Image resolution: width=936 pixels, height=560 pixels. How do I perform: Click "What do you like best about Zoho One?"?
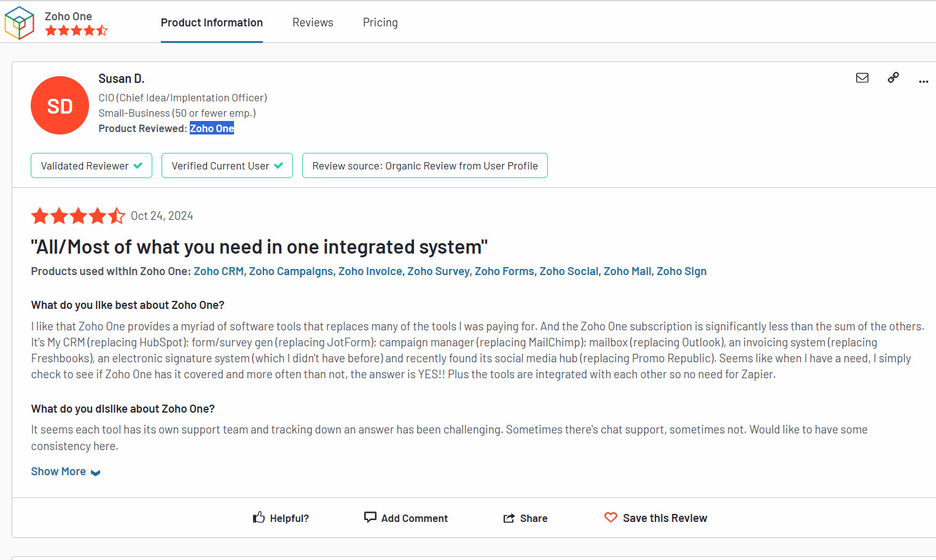(x=128, y=305)
